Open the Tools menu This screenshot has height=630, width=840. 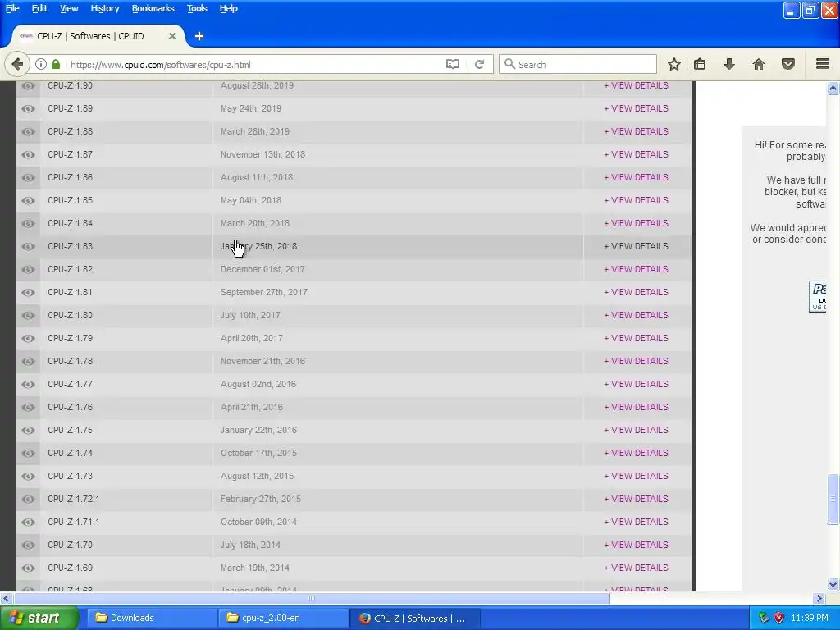(x=197, y=8)
